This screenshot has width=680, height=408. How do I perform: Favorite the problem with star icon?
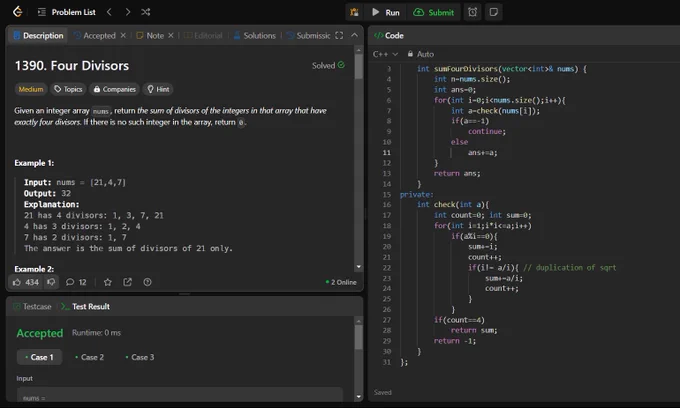point(108,282)
